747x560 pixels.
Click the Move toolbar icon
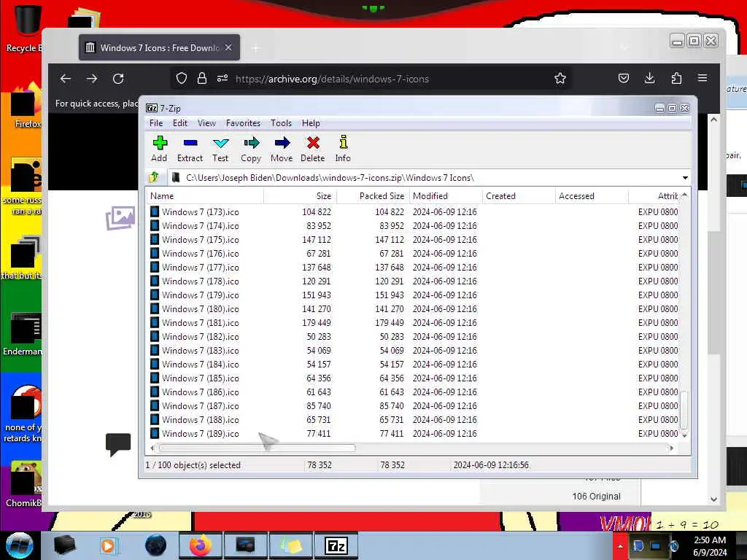pyautogui.click(x=282, y=149)
